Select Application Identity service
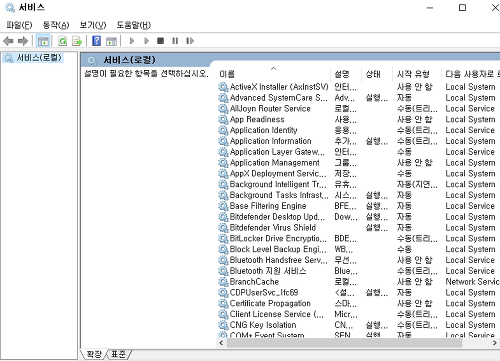500x361 pixels. (x=264, y=130)
